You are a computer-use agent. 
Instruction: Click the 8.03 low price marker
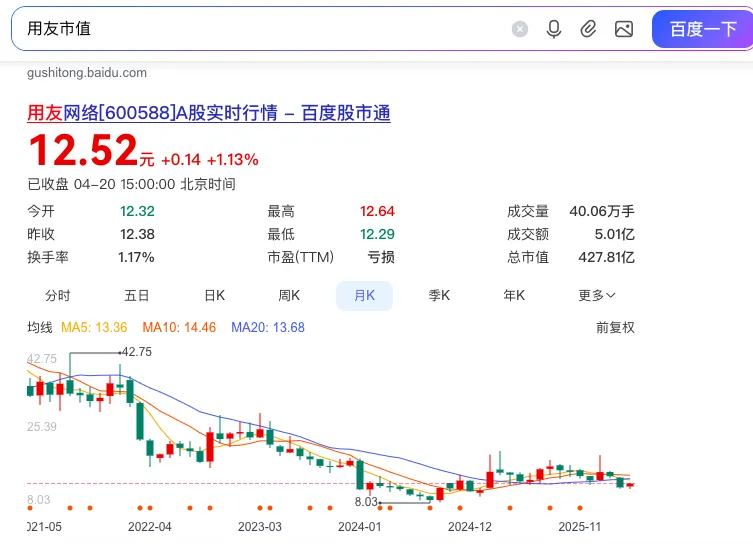click(366, 502)
